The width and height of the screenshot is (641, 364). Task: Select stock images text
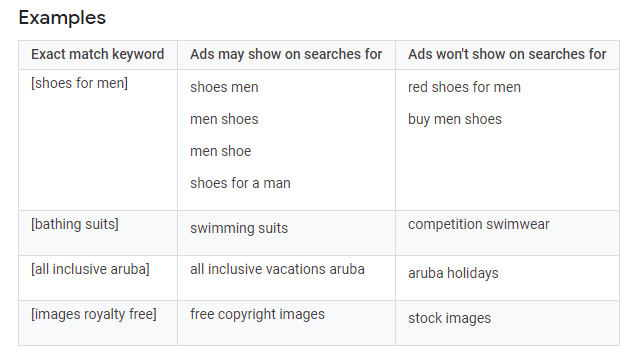point(449,318)
